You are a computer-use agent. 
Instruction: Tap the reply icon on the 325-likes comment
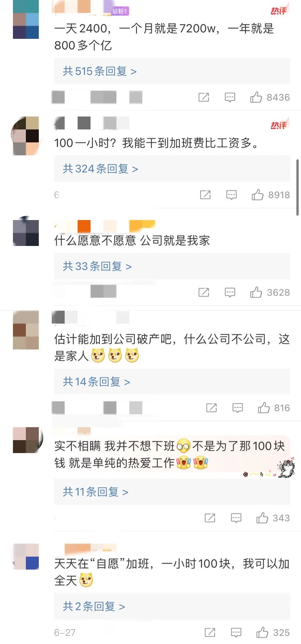pos(236,633)
